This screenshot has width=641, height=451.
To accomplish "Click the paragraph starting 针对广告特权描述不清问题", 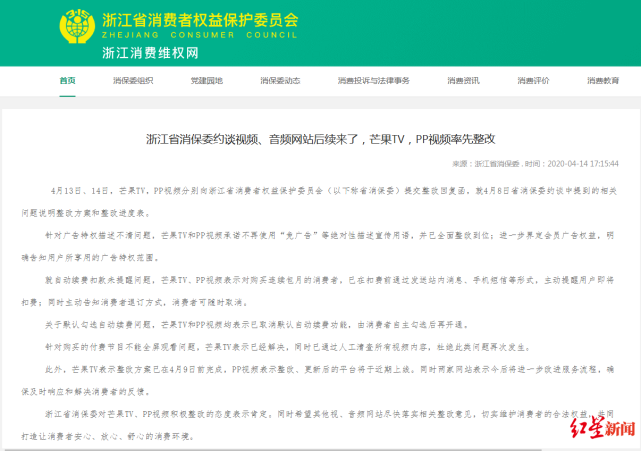I will coord(318,247).
